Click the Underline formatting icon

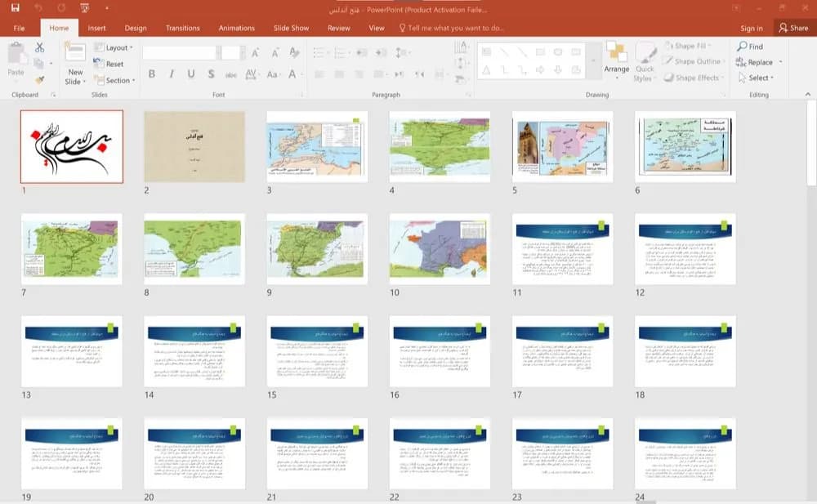(x=191, y=74)
